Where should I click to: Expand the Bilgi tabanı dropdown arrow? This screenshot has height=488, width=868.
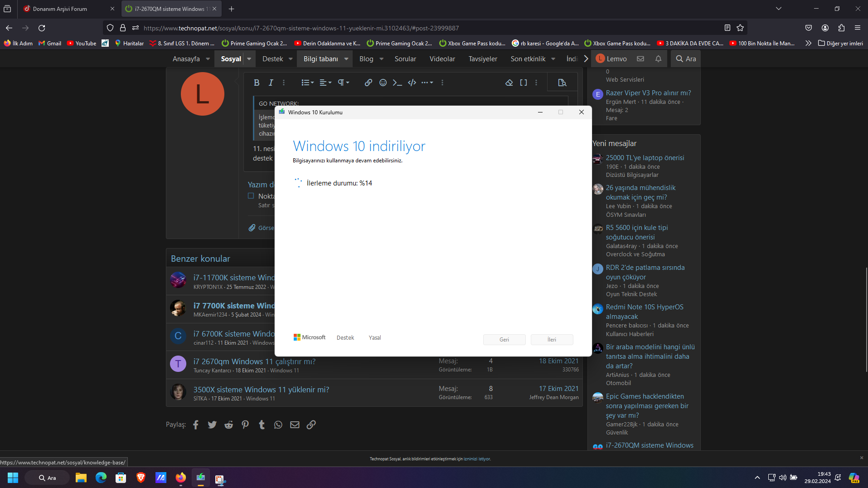coord(346,59)
